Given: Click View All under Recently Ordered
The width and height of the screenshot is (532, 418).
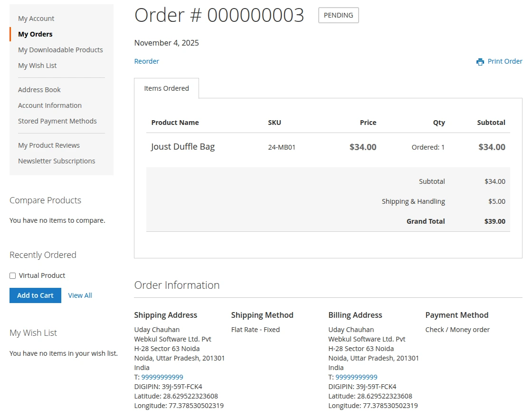Looking at the screenshot, I should 80,295.
